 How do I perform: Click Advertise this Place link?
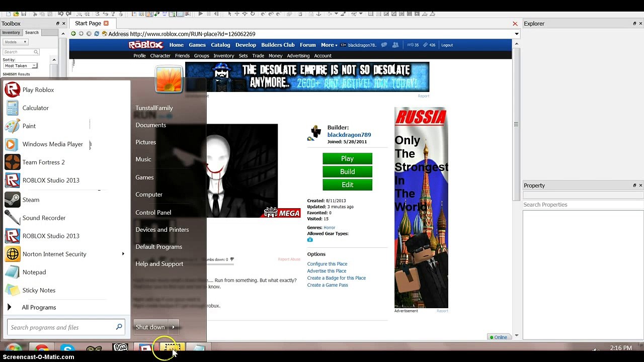(x=327, y=271)
